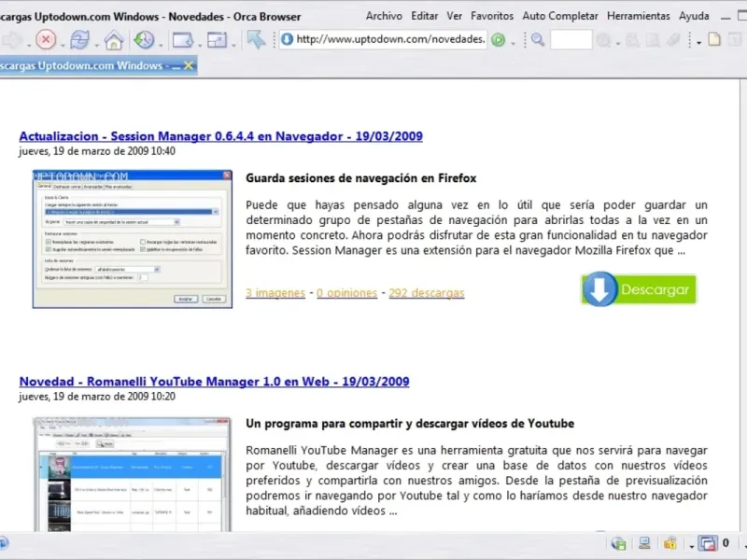747x560 pixels.
Task: Click the popup blocker status icon
Action: (708, 543)
